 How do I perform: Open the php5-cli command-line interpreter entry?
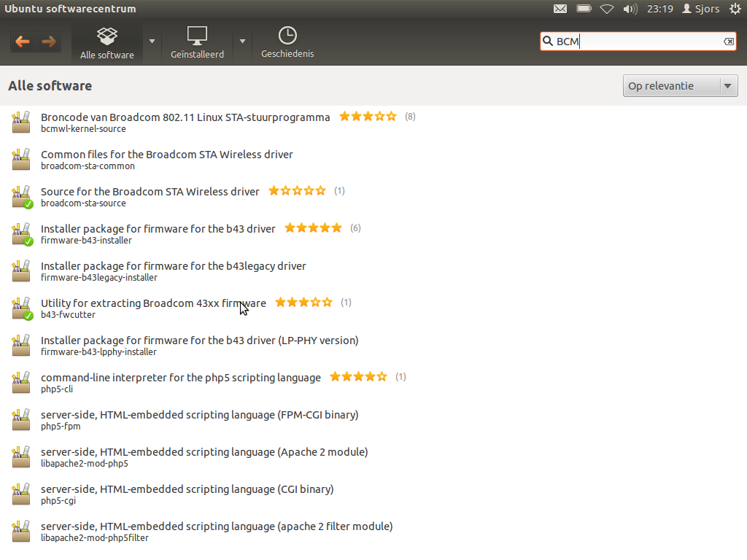click(x=181, y=378)
